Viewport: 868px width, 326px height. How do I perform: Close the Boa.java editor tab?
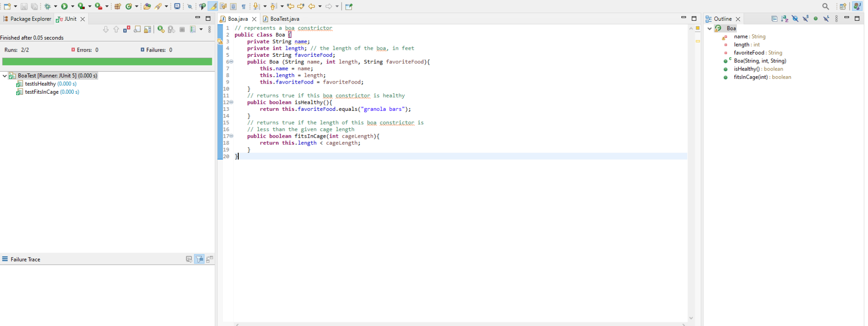pos(254,19)
